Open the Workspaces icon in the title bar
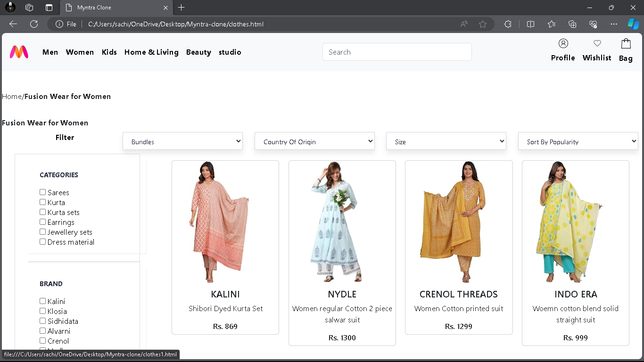The image size is (644, 362). pos(29,8)
